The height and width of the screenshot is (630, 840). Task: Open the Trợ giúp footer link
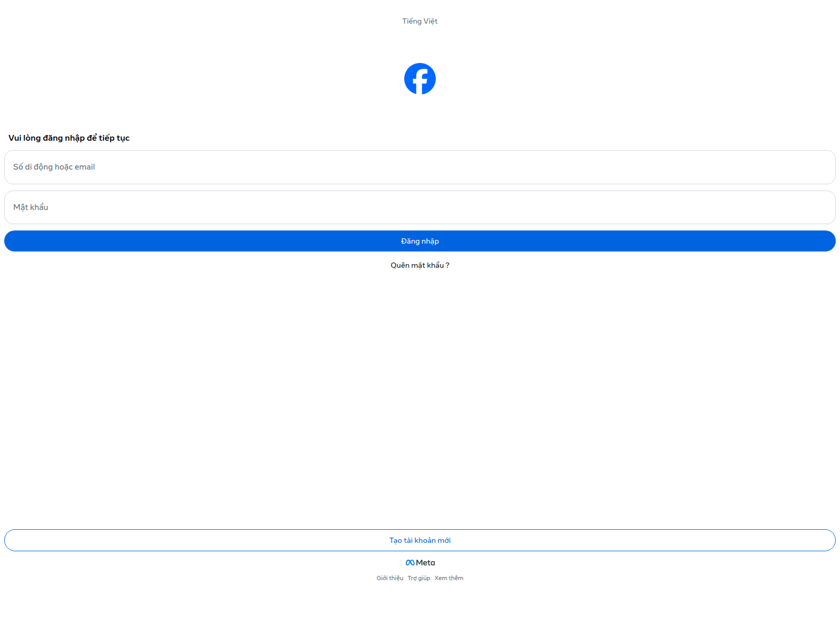[x=419, y=578]
